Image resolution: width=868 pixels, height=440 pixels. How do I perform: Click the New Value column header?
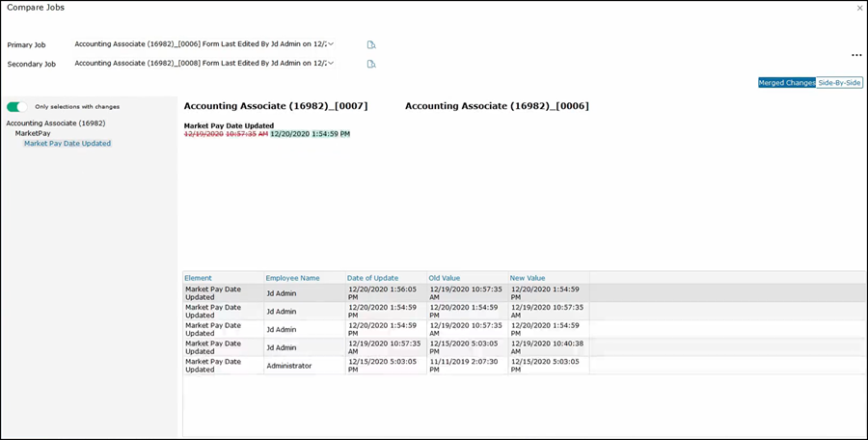coord(528,278)
